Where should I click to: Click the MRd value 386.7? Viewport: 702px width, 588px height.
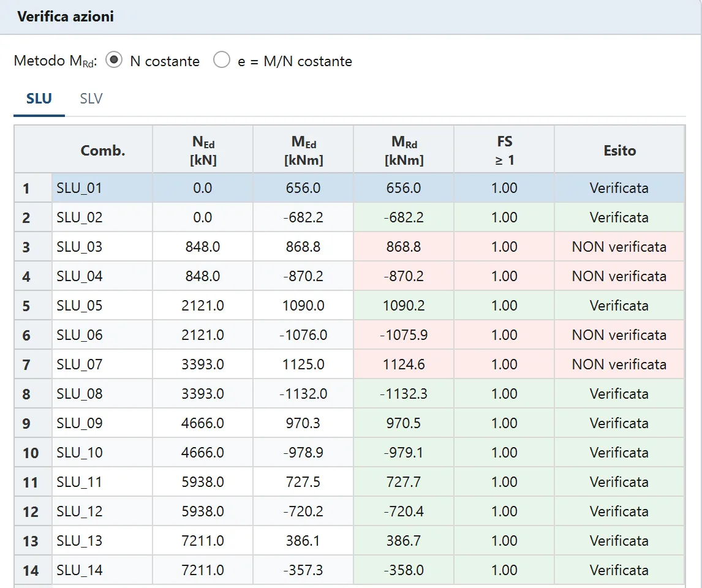[x=404, y=541]
